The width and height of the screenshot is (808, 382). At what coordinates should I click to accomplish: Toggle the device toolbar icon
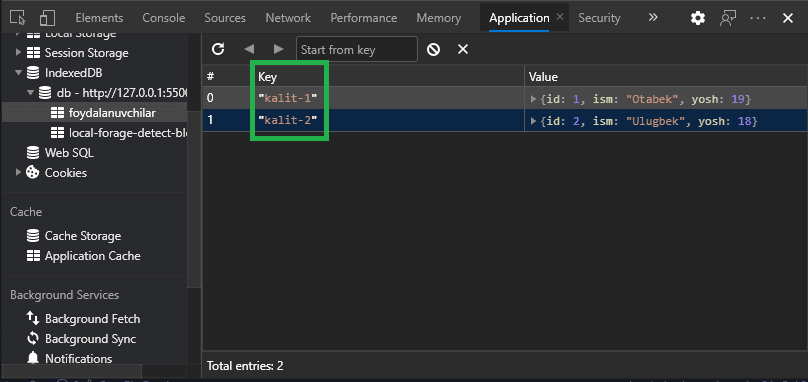point(47,18)
